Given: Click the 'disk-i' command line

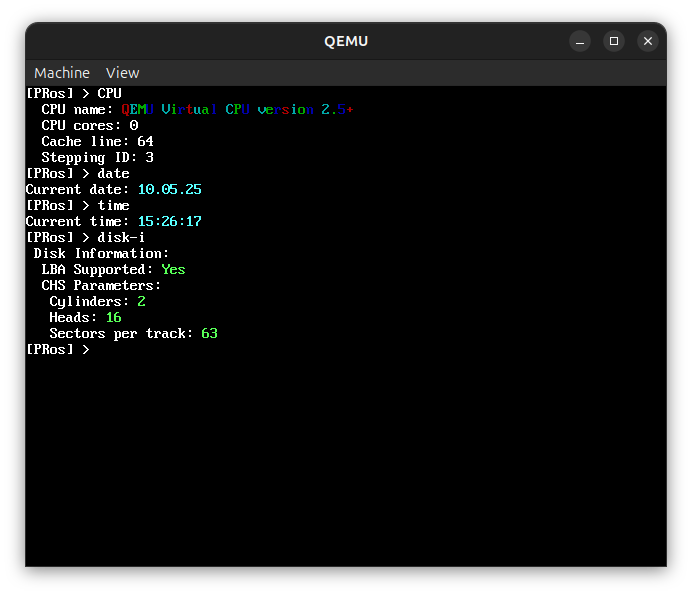Looking at the screenshot, I should coord(86,237).
